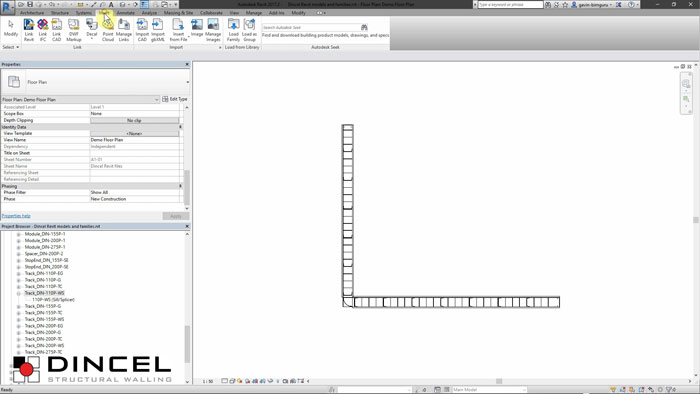
Task: Select the Link CAD tool
Action: click(x=57, y=30)
